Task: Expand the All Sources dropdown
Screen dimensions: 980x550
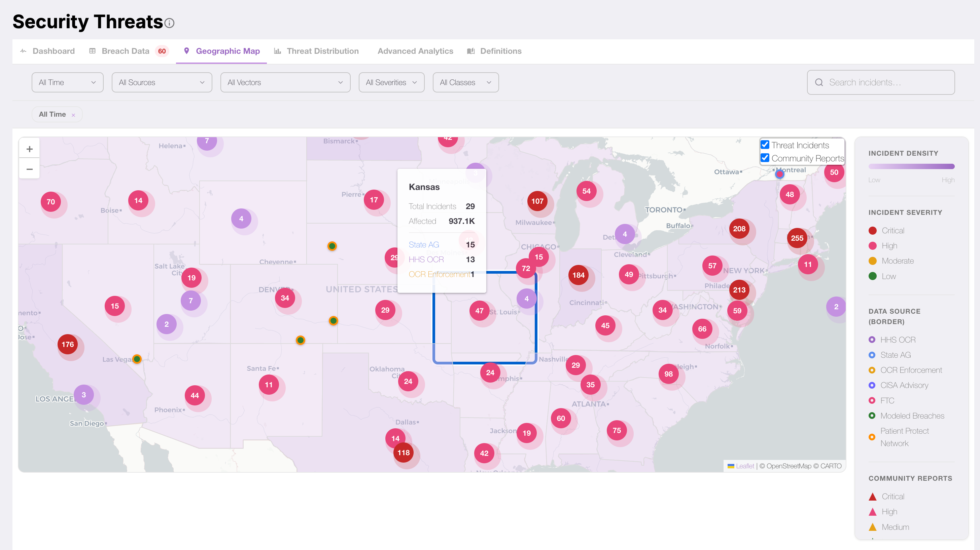Action: pos(162,82)
